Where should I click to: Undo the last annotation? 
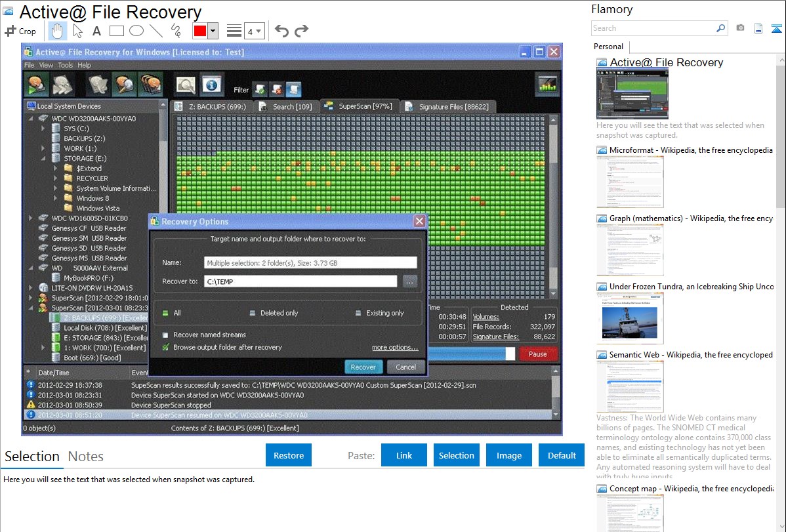(x=281, y=31)
